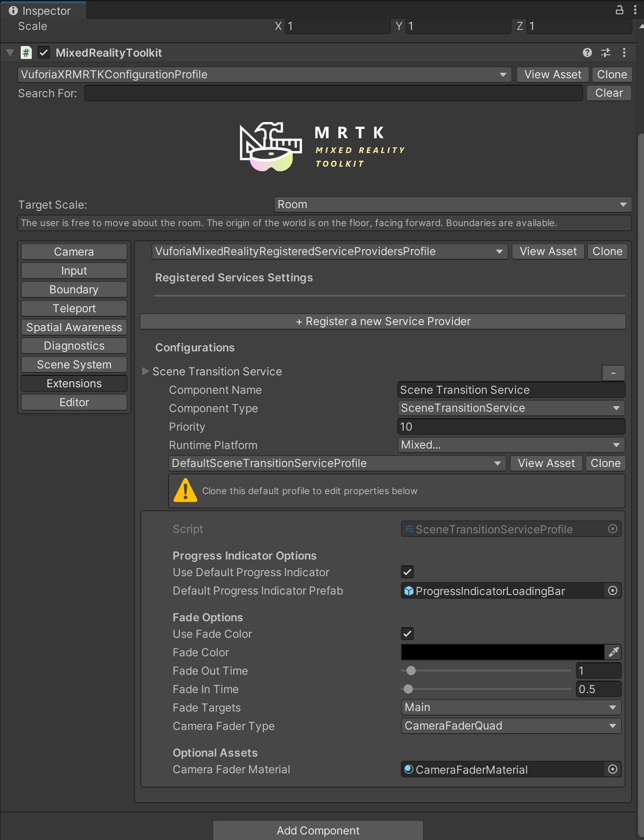Remove Scene Transition Service with minus button

click(x=613, y=373)
